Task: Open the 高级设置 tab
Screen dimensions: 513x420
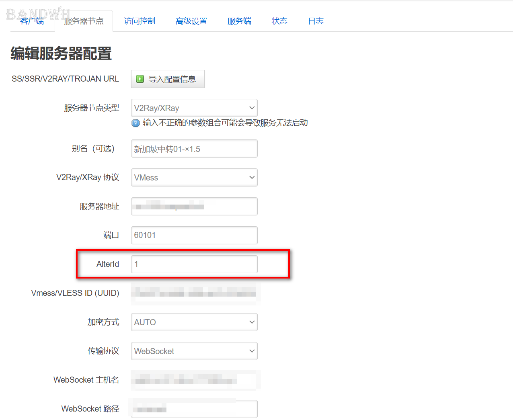Action: coord(191,21)
